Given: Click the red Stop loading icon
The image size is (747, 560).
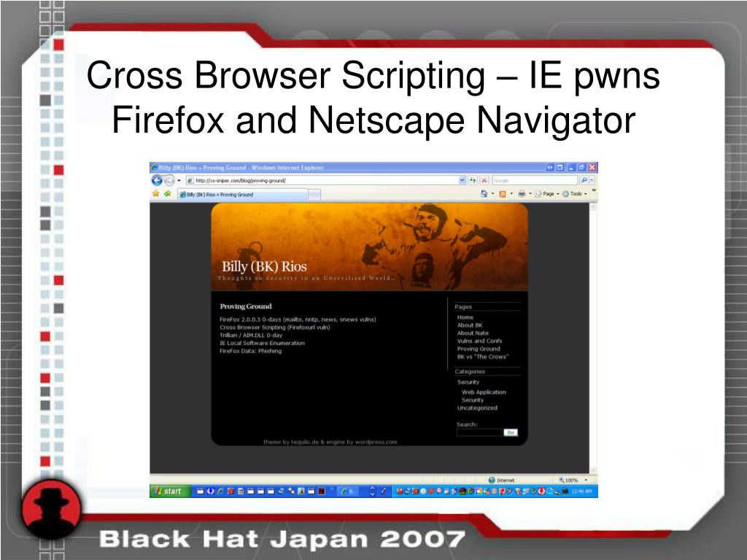Looking at the screenshot, I should coord(484,181).
